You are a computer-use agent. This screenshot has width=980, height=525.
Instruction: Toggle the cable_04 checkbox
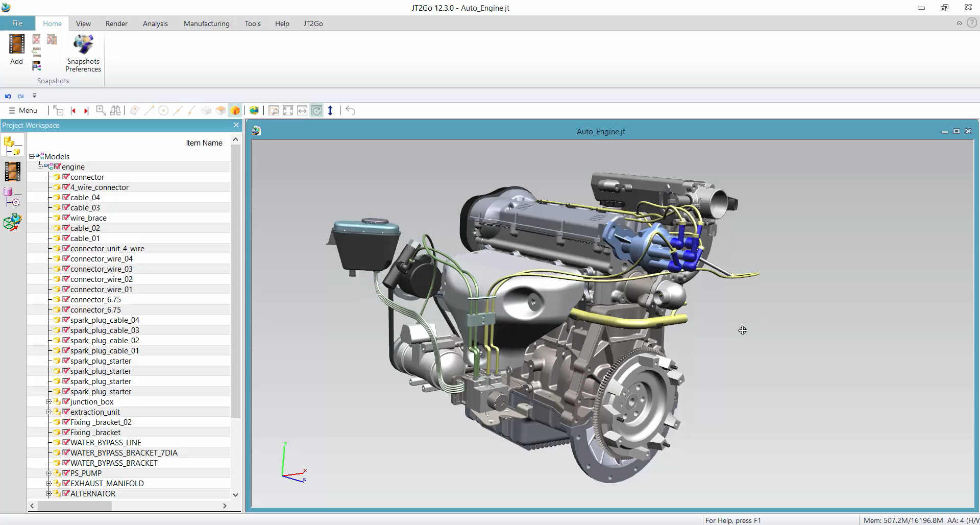[x=66, y=198]
